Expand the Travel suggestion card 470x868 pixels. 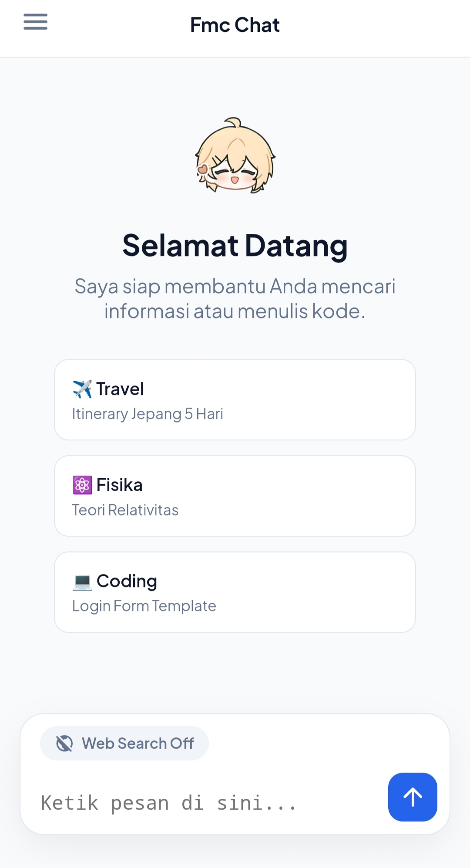[x=235, y=399]
